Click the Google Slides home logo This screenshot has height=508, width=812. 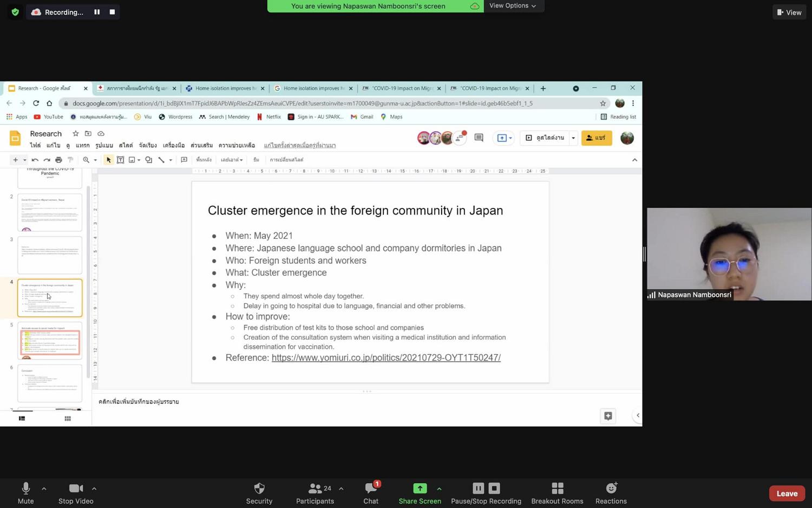(15, 138)
